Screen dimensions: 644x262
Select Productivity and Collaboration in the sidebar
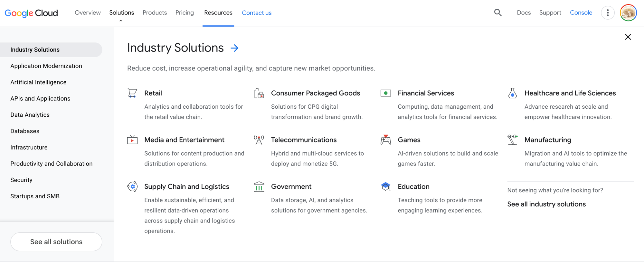point(52,164)
